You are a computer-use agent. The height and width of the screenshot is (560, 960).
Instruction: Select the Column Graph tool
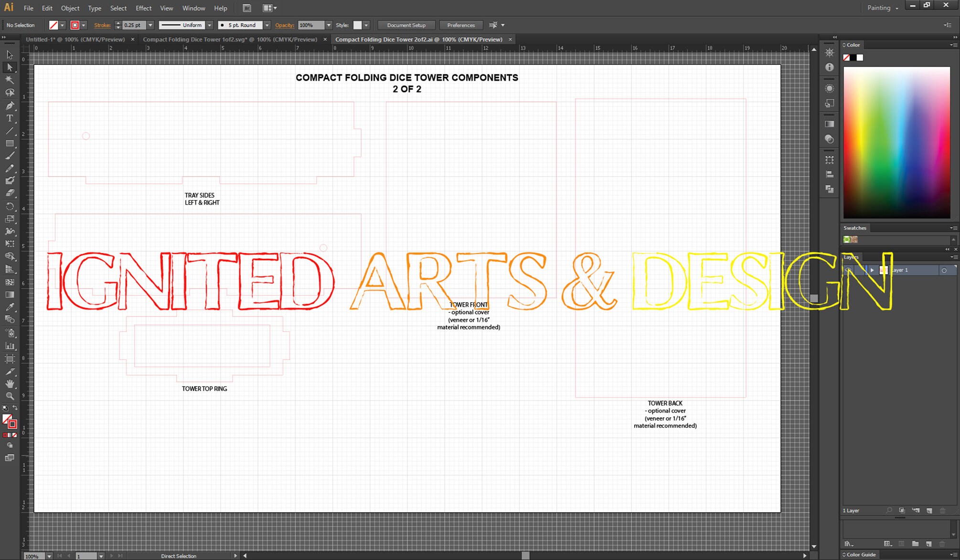point(10,346)
